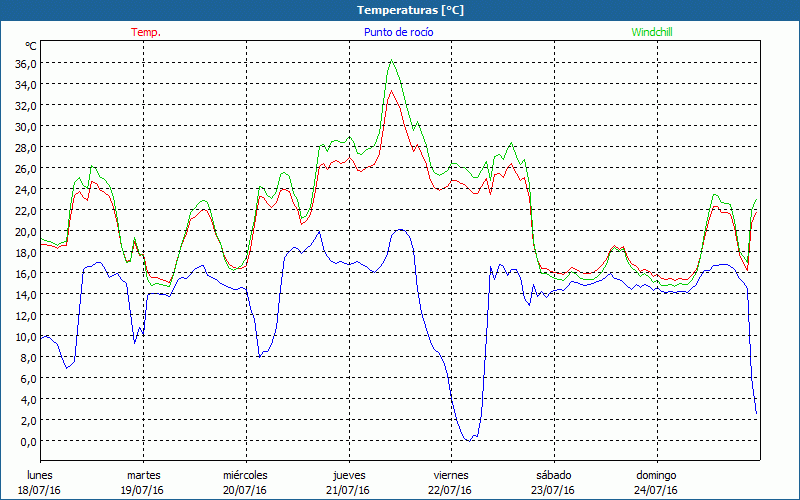Select the blue Punto de rocío legend label
Image resolution: width=800 pixels, height=500 pixels.
(399, 32)
